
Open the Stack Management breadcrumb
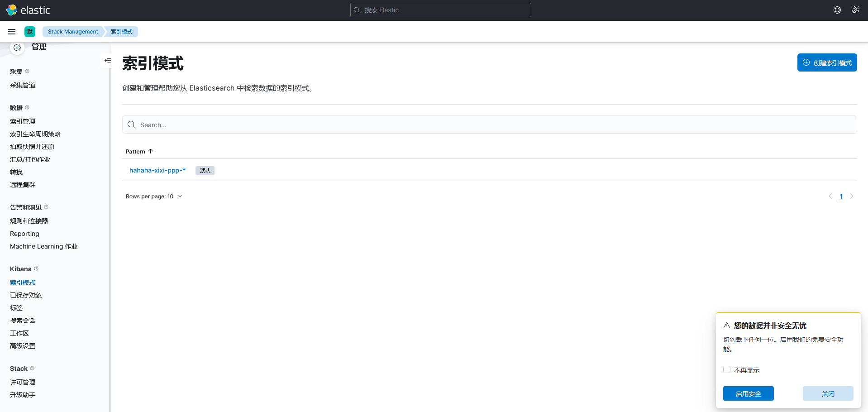click(73, 32)
